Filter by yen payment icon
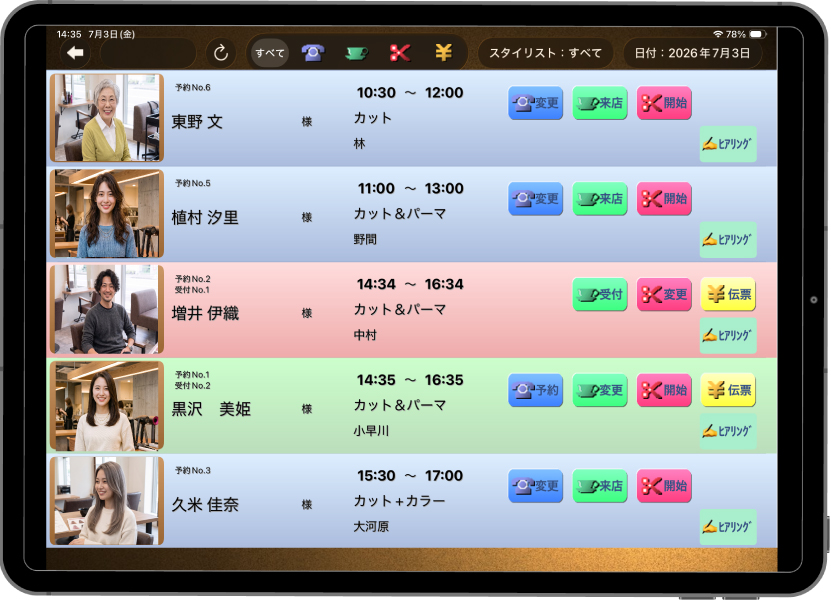Image resolution: width=831 pixels, height=600 pixels. [443, 53]
